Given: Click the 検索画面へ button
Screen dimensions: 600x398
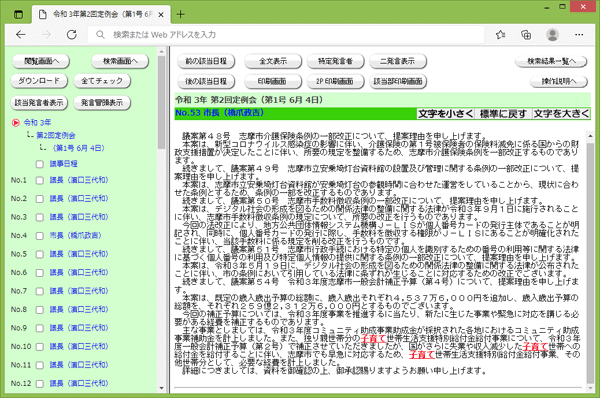Looking at the screenshot, I should (x=120, y=61).
